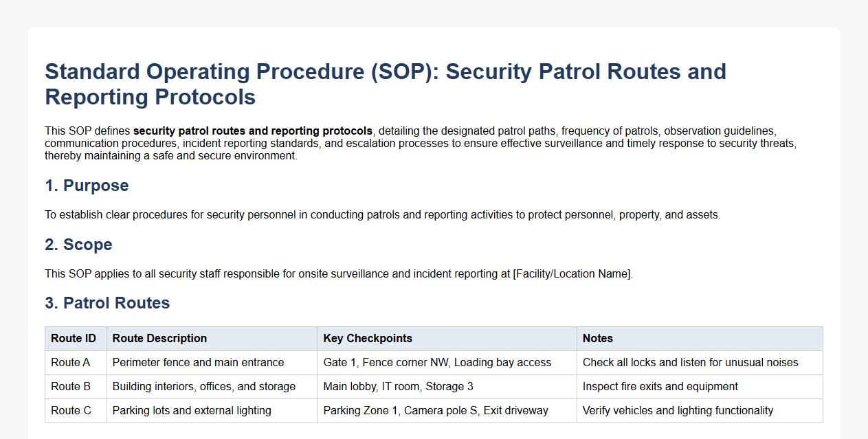The width and height of the screenshot is (868, 439).
Task: Select the "Route ID" column header
Action: 74,339
